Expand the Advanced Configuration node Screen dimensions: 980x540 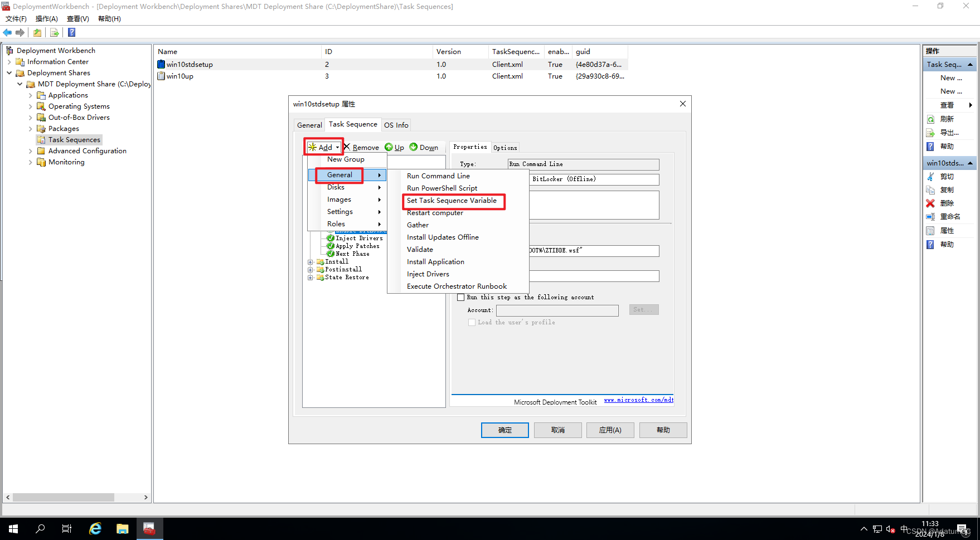pyautogui.click(x=31, y=151)
